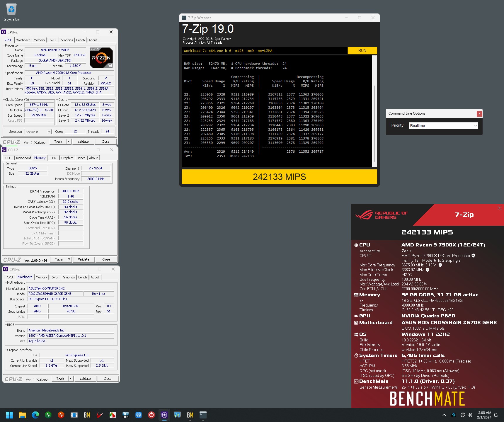Viewport: 504px width, 422px height.
Task: Click the Close button in the CPU-Z motherboard window
Action: (108, 379)
